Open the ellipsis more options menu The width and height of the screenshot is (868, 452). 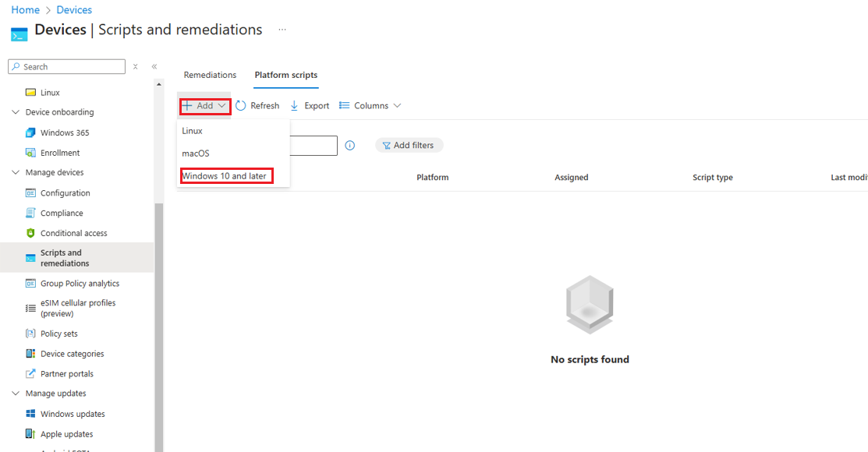282,30
